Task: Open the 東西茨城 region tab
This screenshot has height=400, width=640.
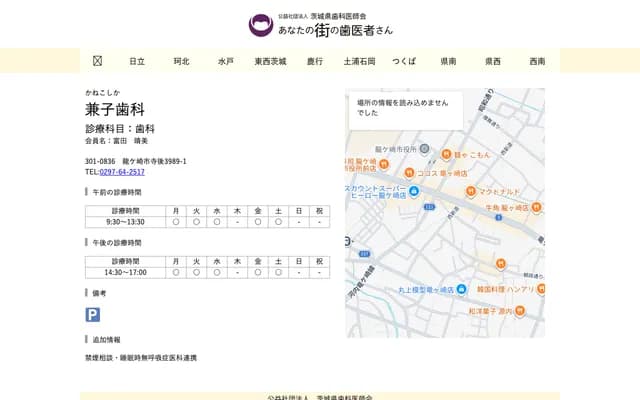Action: (x=270, y=61)
